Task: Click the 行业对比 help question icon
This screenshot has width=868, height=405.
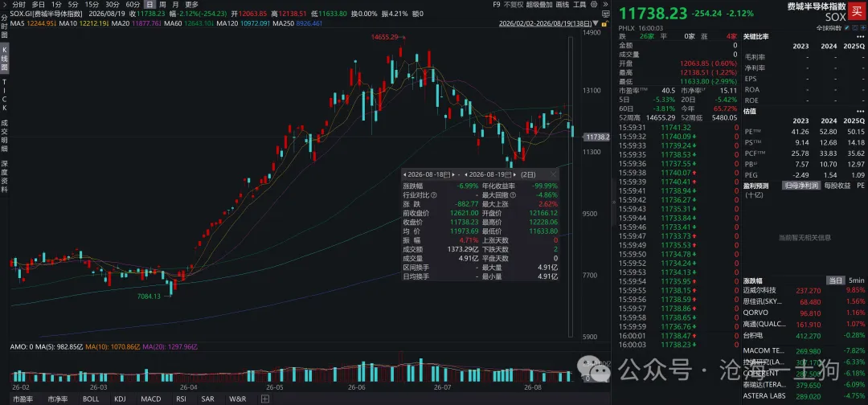Action: [x=434, y=195]
